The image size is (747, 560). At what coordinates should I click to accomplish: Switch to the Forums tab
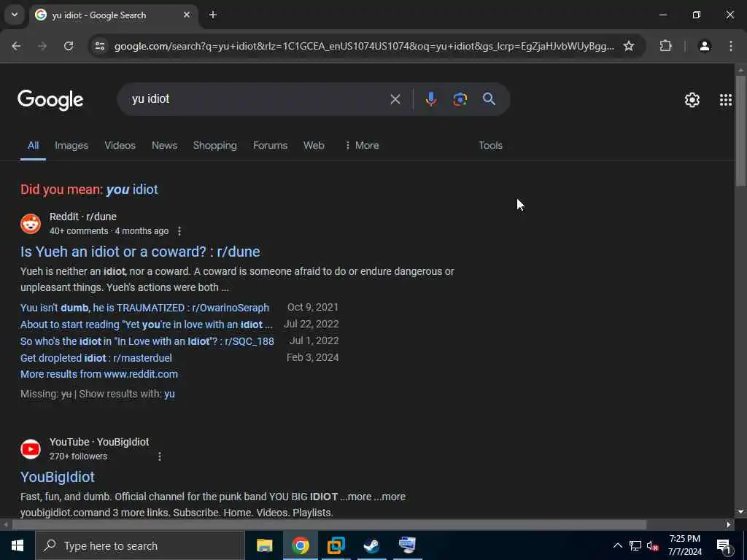[270, 145]
